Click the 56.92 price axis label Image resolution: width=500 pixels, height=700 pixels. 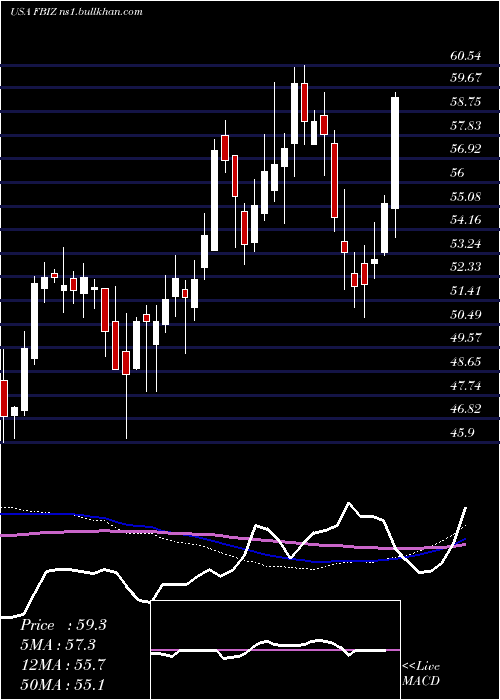coord(466,149)
